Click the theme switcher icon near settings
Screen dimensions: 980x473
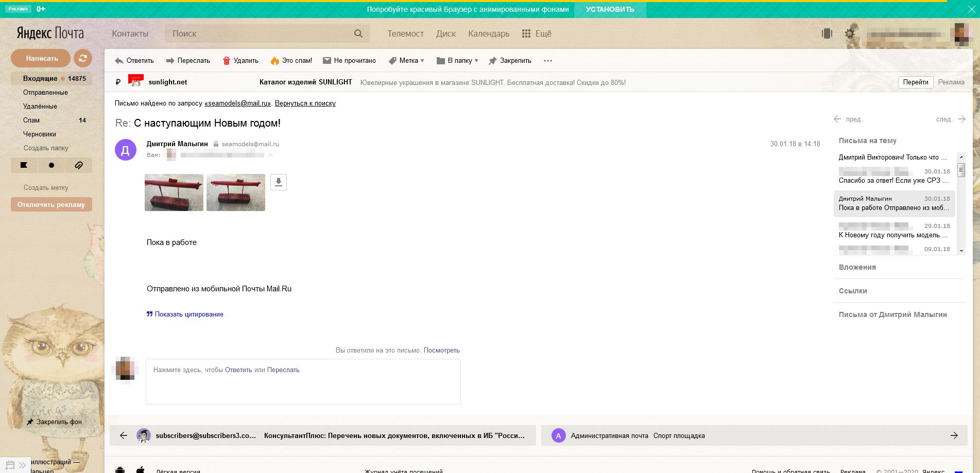pyautogui.click(x=827, y=33)
